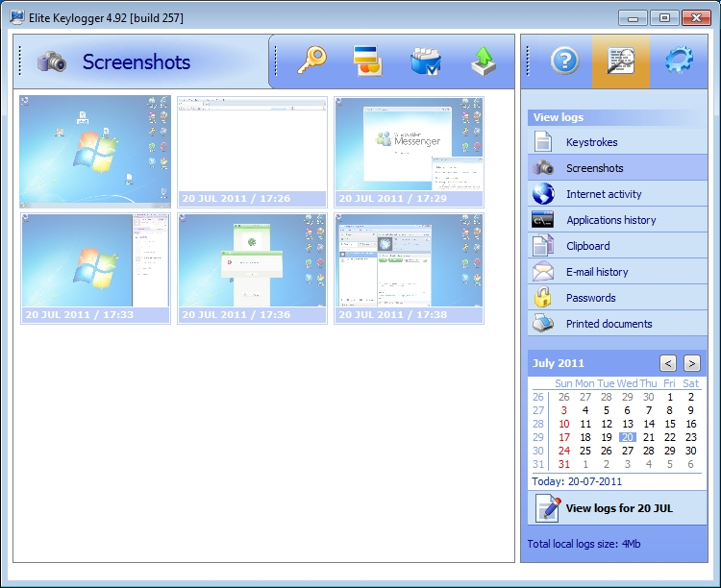Click the blue box with checkmark icon
The width and height of the screenshot is (721, 588).
[424, 61]
